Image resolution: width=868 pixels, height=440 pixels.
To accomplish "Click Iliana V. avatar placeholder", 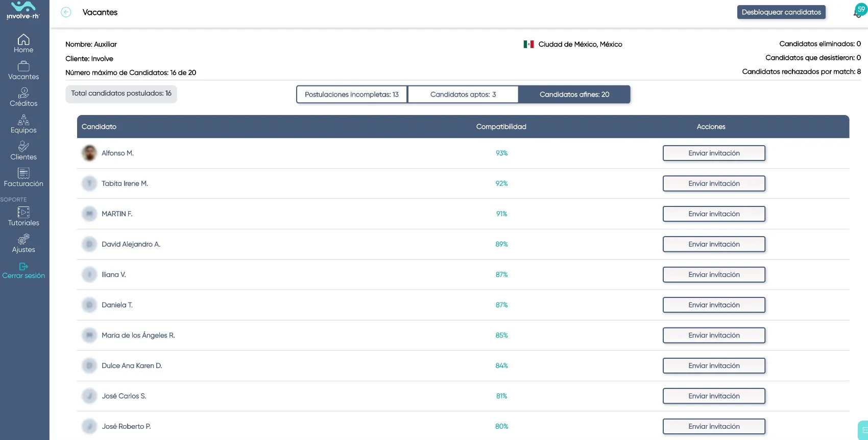I will pyautogui.click(x=89, y=274).
